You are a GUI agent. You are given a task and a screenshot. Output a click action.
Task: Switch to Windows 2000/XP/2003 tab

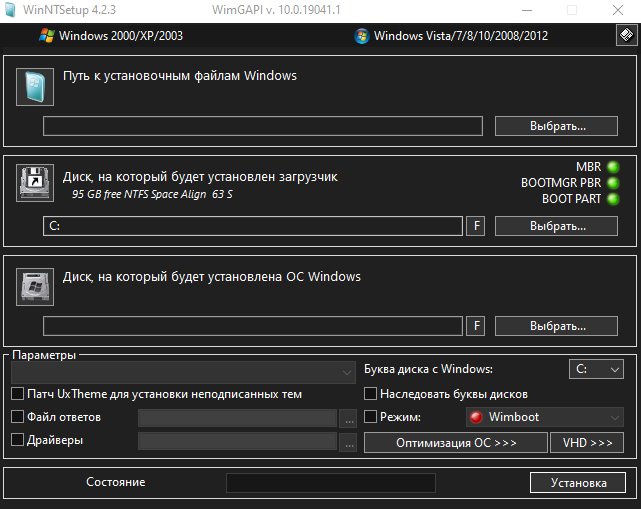[111, 36]
